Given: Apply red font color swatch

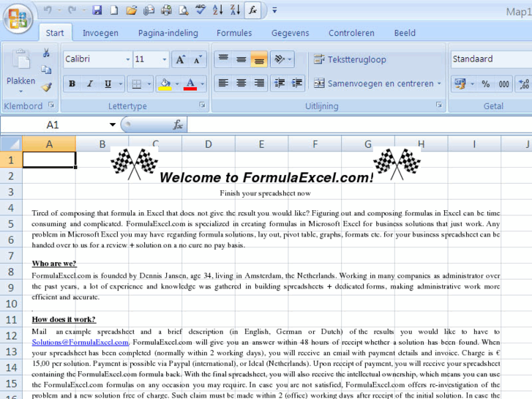Looking at the screenshot, I should click(190, 84).
